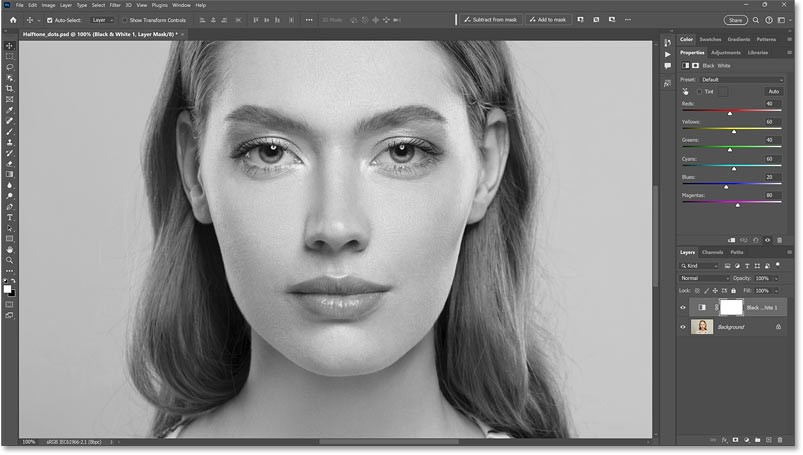Enable the Show Transform Controls checkbox
Screen dimensions: 803x455
click(x=123, y=19)
